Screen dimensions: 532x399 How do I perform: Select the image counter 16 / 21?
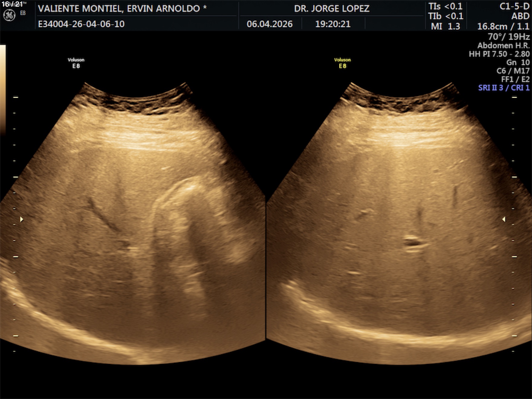click(12, 4)
